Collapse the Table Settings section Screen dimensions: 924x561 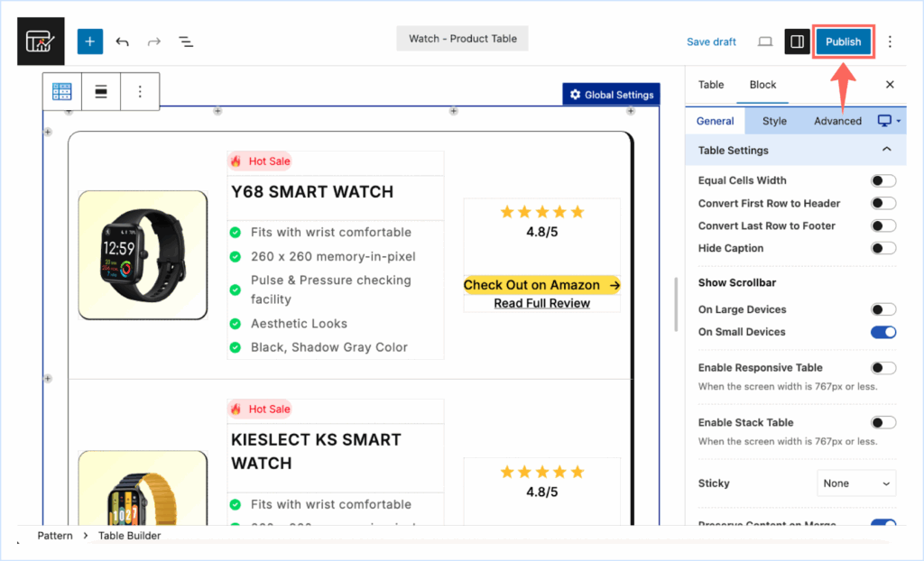pos(886,150)
